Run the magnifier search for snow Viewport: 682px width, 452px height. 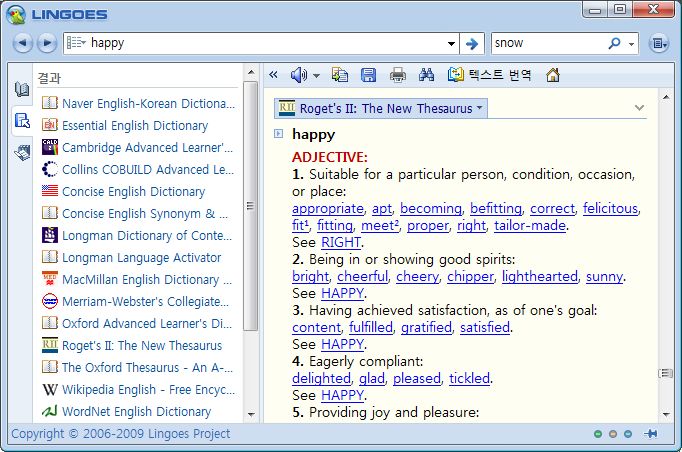(614, 43)
